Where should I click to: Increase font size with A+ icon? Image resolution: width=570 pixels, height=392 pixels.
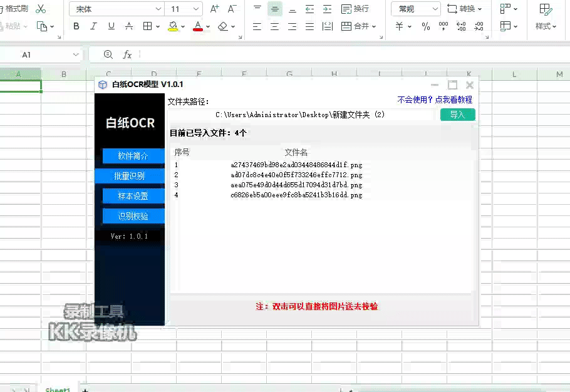(215, 9)
